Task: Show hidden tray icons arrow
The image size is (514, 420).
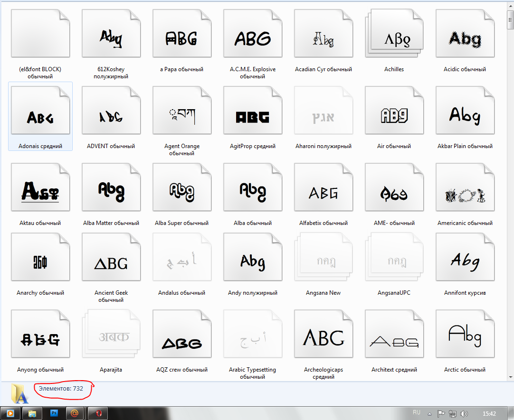Action: 429,414
